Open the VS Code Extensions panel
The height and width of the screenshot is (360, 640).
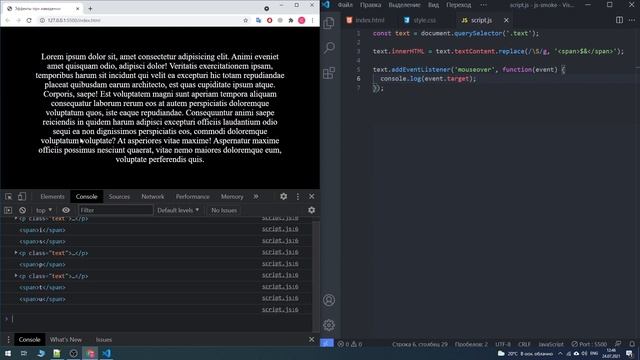(329, 73)
